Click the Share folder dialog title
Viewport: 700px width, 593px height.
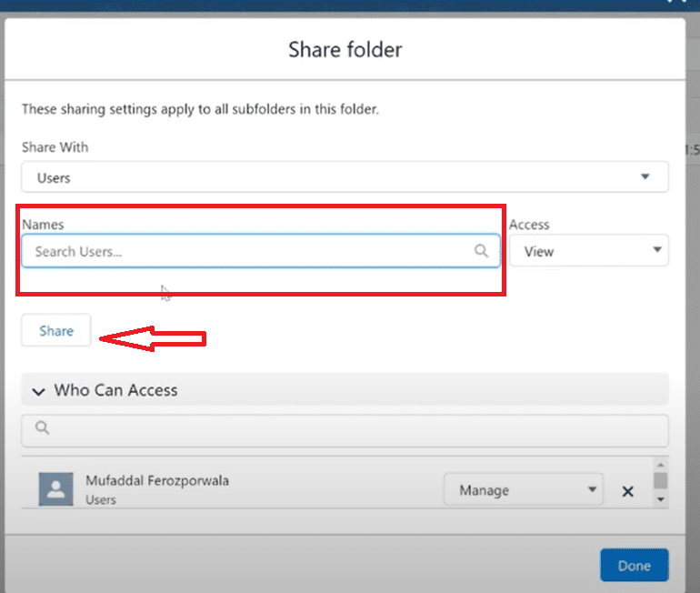pos(345,49)
